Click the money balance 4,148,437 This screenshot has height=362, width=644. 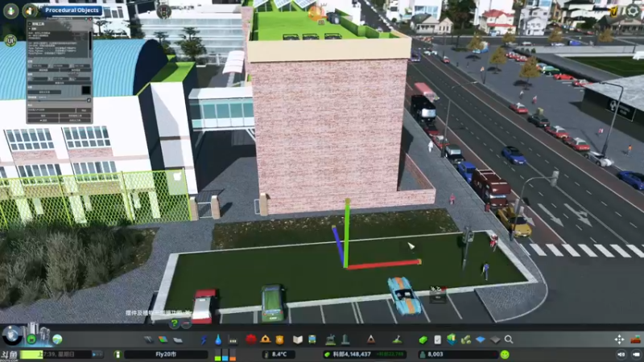(352, 354)
